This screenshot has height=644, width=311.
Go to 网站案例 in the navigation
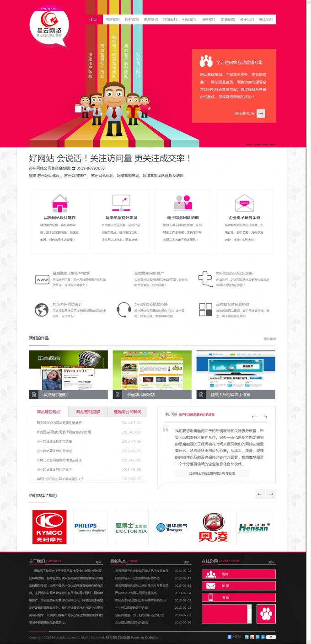click(189, 20)
